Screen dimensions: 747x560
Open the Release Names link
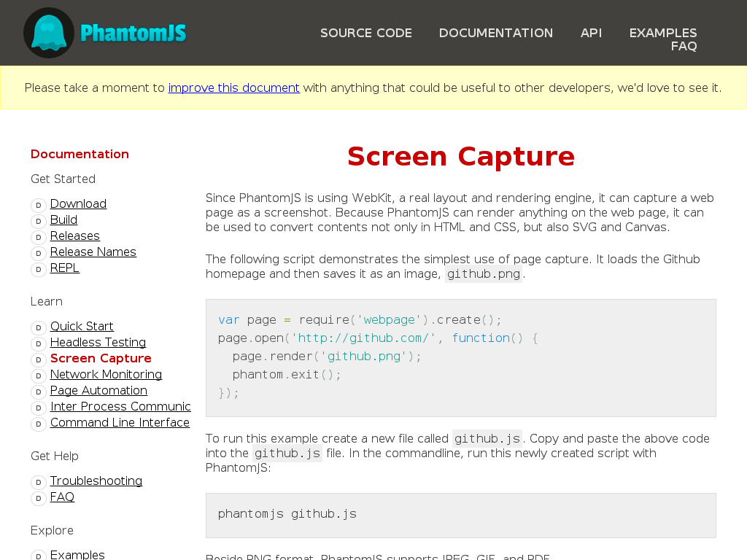[x=93, y=252]
